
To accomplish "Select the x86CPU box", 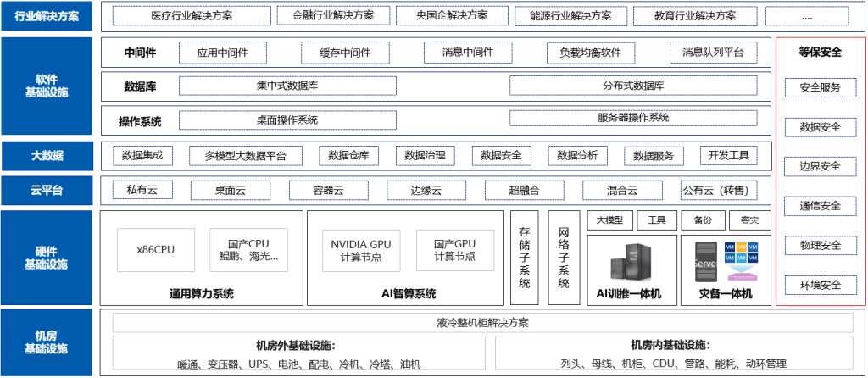I will (x=155, y=250).
